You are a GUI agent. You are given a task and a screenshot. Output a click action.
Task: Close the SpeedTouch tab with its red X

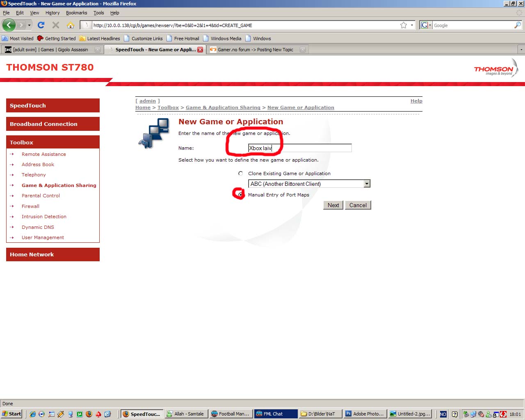[x=200, y=50]
